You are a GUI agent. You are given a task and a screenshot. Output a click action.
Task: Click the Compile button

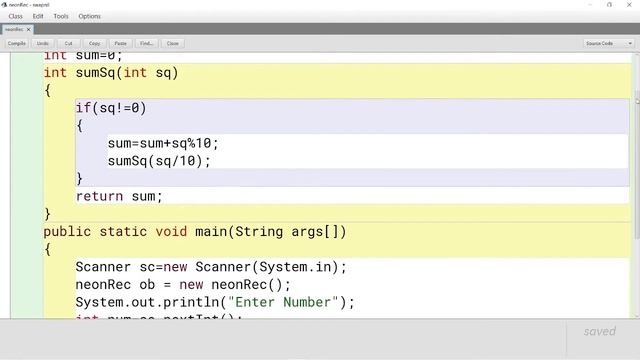[16, 43]
